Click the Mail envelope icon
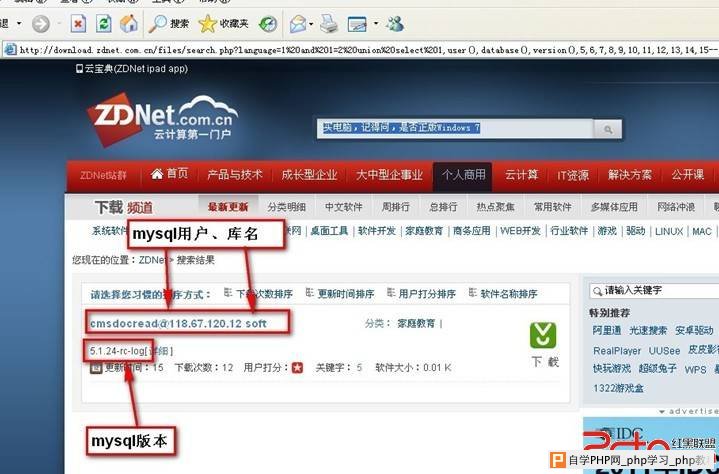This screenshot has height=474, width=719. click(x=298, y=24)
